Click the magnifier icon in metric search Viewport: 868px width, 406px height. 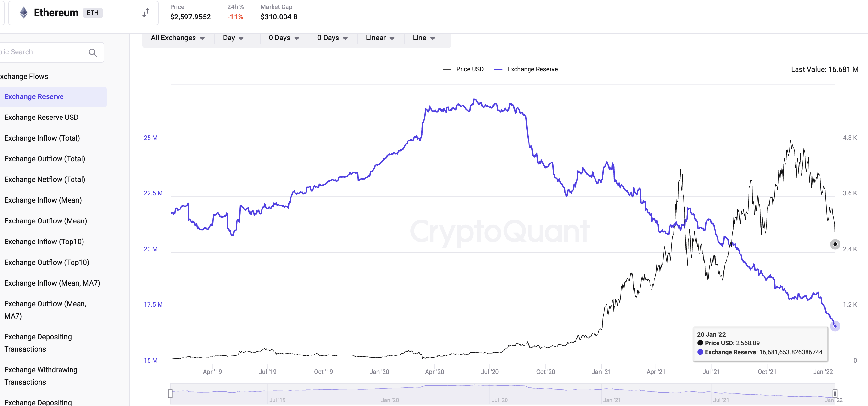point(93,52)
